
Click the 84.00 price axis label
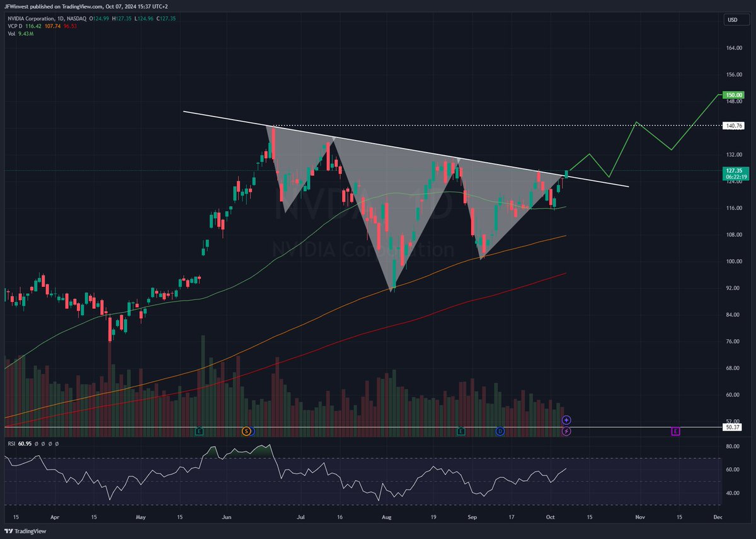[x=734, y=315]
